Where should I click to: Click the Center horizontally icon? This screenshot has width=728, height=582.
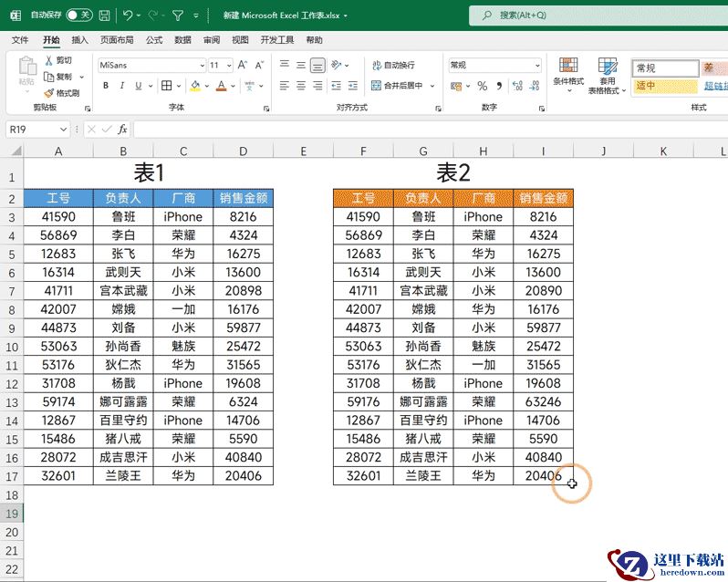[301, 86]
